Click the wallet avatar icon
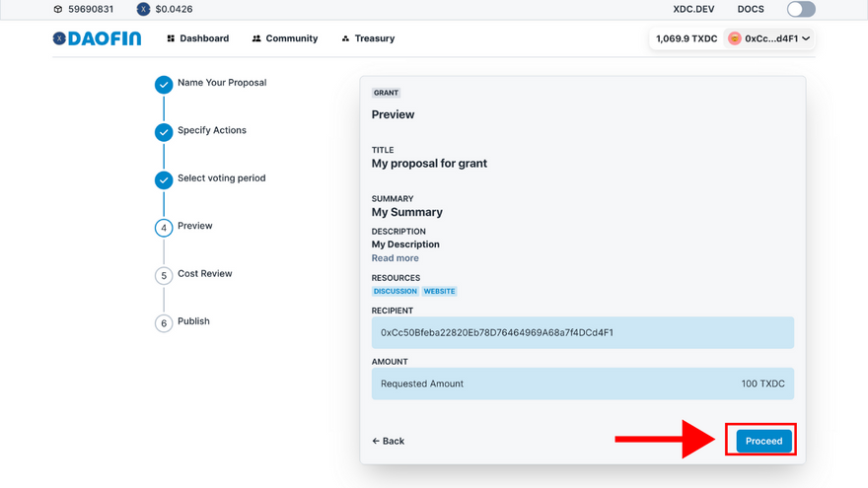 pyautogui.click(x=734, y=38)
